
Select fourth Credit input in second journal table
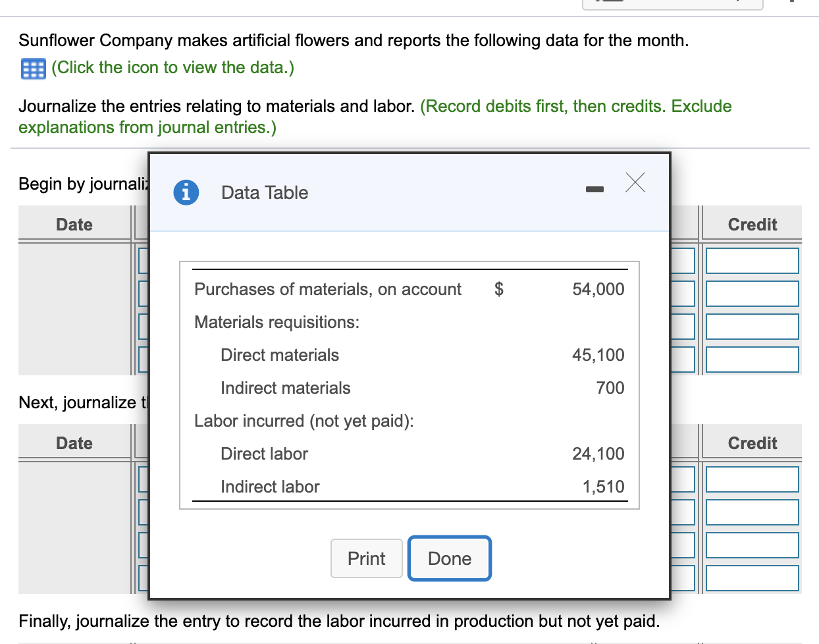(x=753, y=578)
